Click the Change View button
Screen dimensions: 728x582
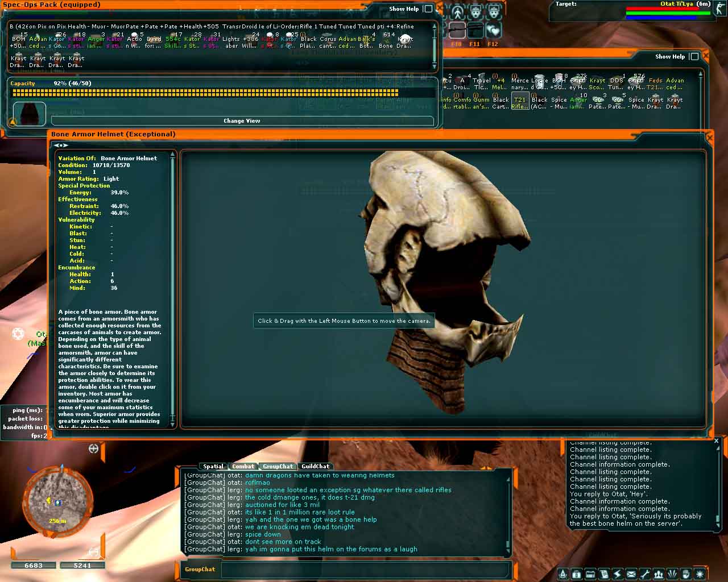242,120
